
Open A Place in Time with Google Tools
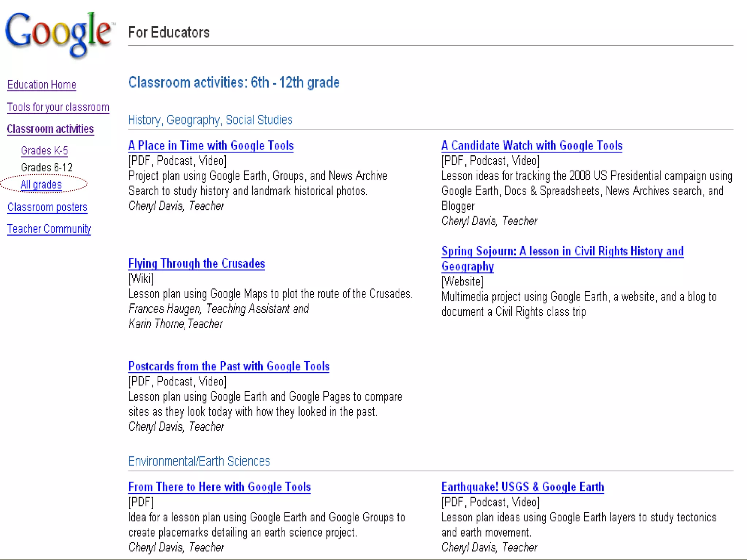[x=211, y=145]
